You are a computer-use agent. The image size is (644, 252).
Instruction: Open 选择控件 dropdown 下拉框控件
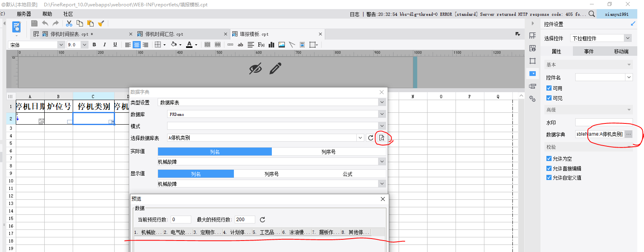[627, 38]
